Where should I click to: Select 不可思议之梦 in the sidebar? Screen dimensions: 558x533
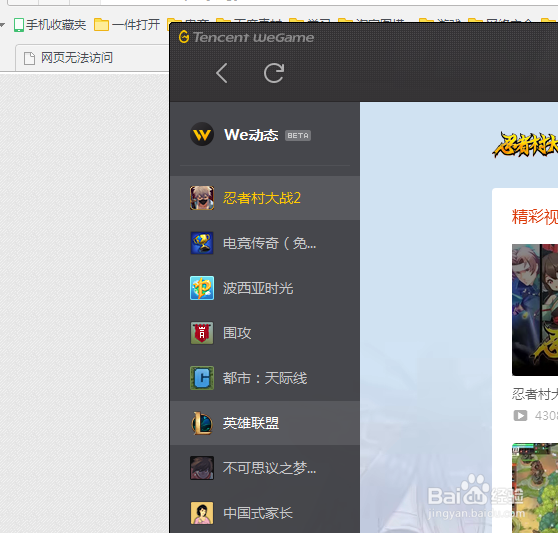point(265,468)
